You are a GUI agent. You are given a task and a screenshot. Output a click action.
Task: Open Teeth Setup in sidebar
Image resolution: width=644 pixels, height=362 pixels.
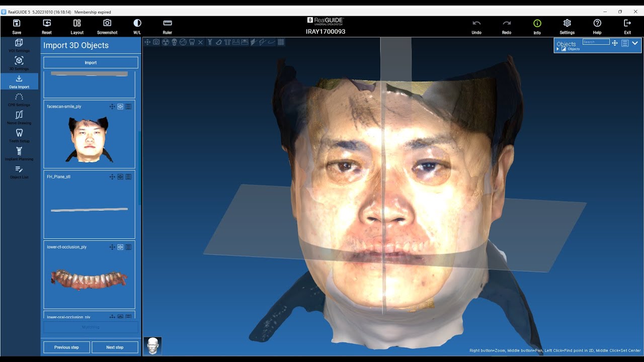[x=19, y=136]
